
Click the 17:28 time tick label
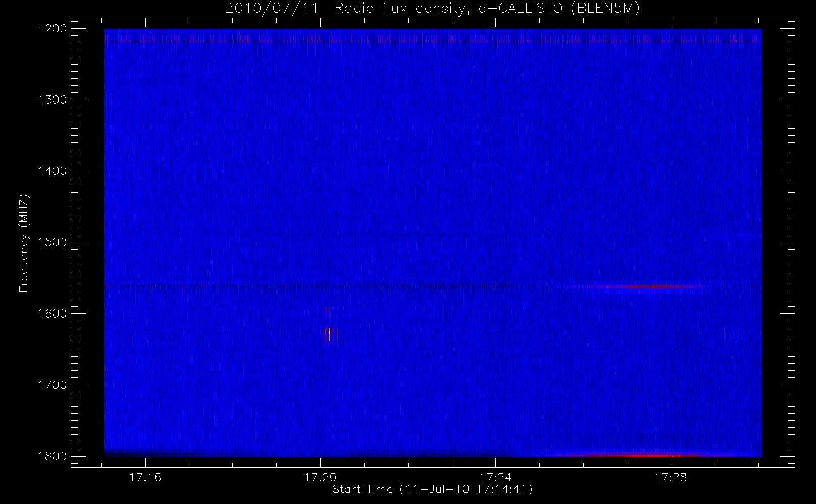(x=671, y=477)
